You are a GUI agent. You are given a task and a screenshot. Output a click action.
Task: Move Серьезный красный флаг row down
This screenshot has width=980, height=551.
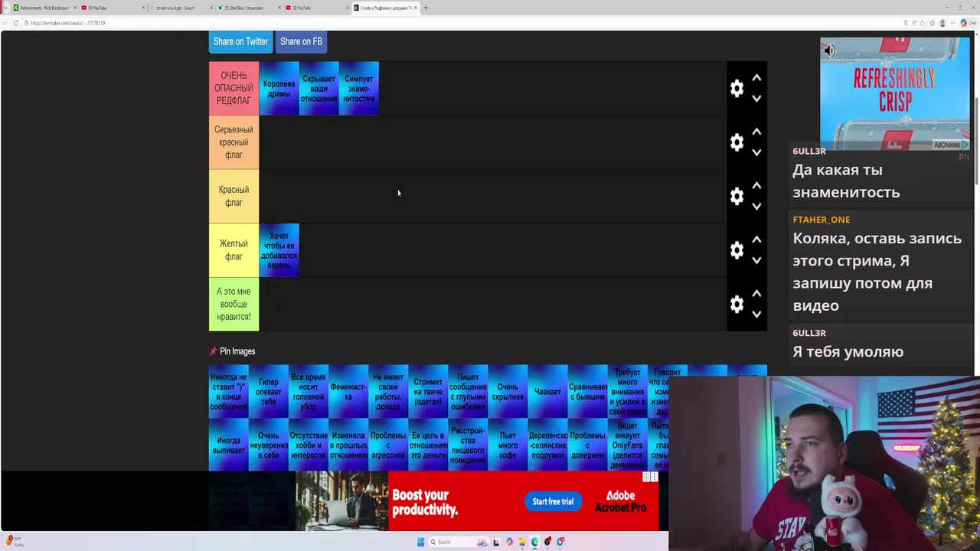click(x=756, y=152)
